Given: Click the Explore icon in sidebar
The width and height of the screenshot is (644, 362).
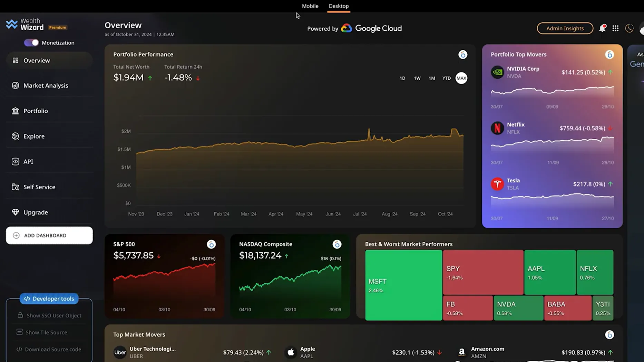Looking at the screenshot, I should point(16,136).
